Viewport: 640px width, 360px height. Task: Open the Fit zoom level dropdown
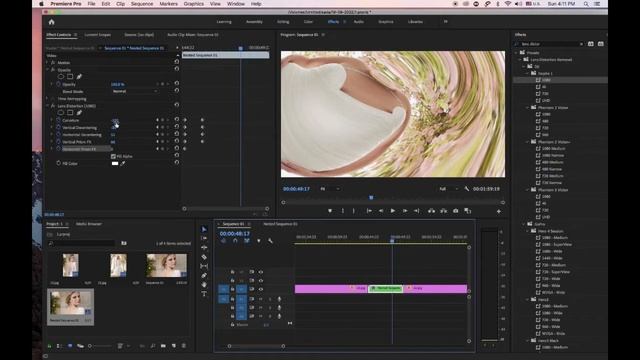point(330,189)
